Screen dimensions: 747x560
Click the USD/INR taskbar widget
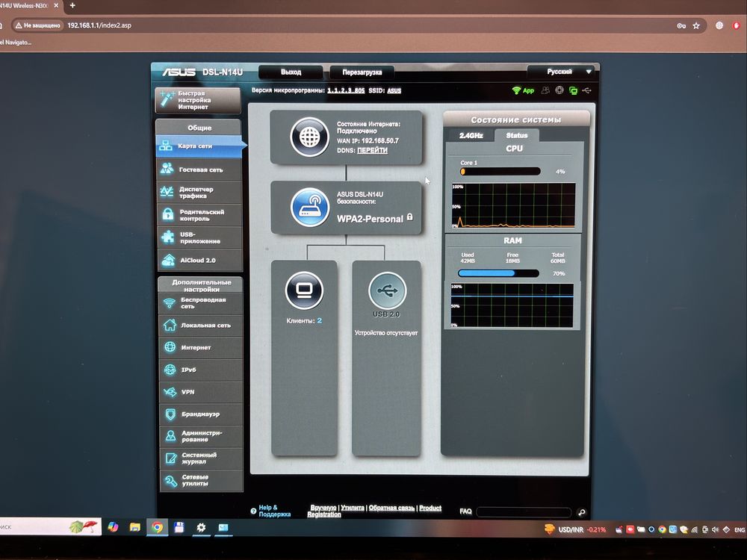pos(575,529)
